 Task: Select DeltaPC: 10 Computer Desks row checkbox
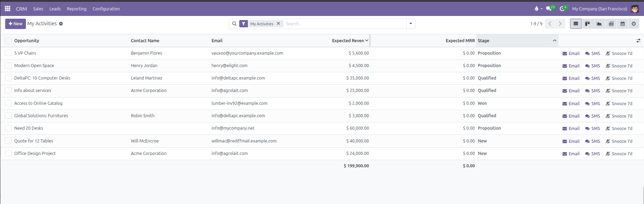click(x=9, y=78)
